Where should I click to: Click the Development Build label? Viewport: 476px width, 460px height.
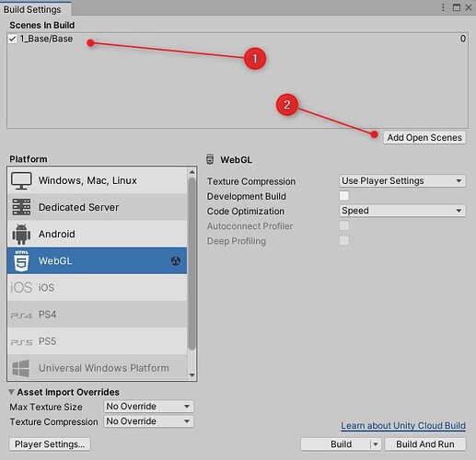coord(247,196)
